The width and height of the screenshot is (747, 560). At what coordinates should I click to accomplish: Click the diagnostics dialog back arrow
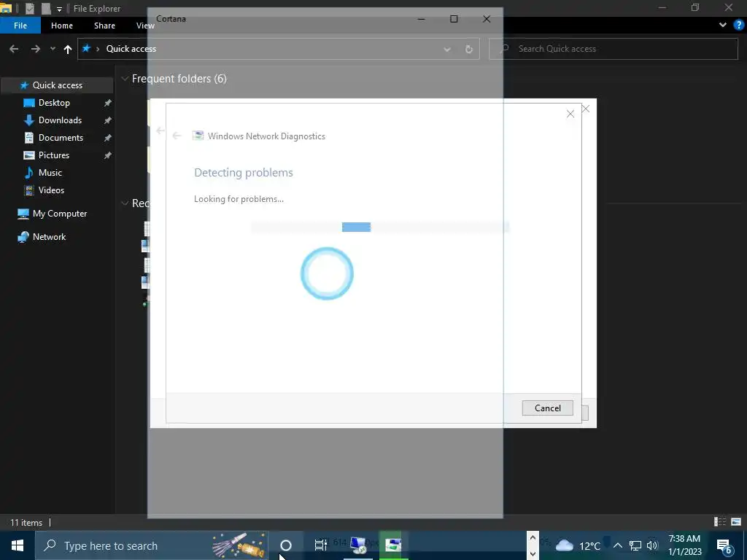click(177, 136)
